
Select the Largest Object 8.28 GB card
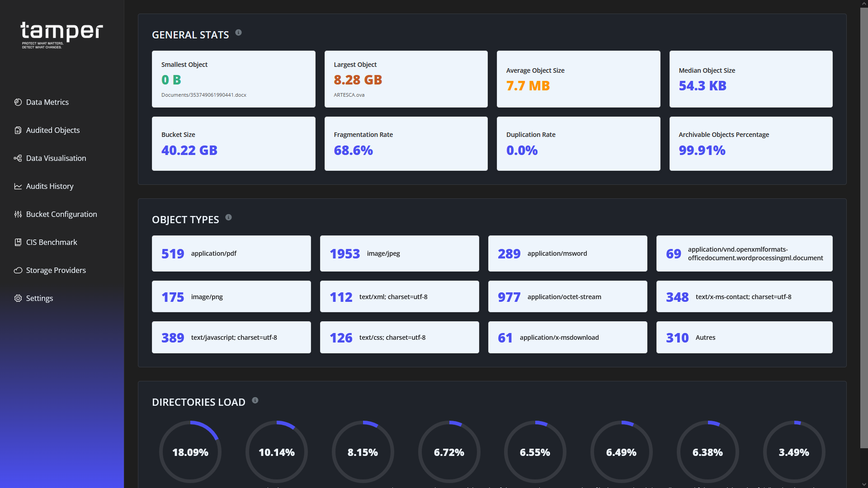406,79
